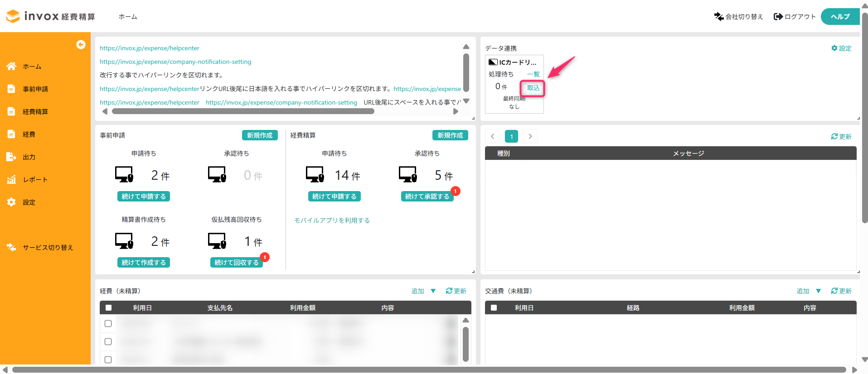
Task: Open the レポート sidebar menu
Action: (35, 180)
